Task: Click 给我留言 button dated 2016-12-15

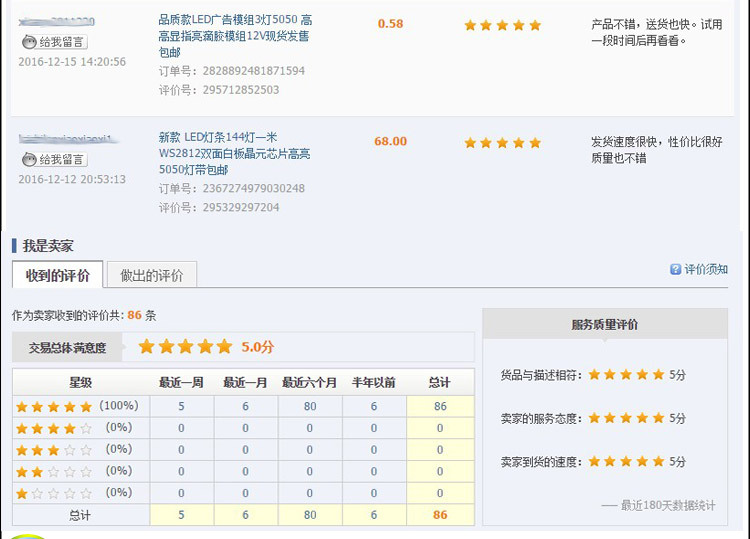Action: point(54,42)
